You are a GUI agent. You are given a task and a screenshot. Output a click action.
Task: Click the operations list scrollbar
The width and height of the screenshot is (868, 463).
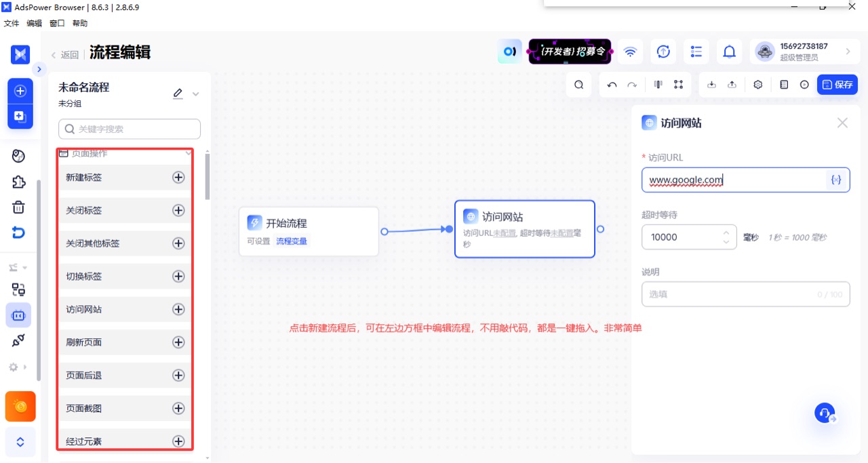click(207, 176)
